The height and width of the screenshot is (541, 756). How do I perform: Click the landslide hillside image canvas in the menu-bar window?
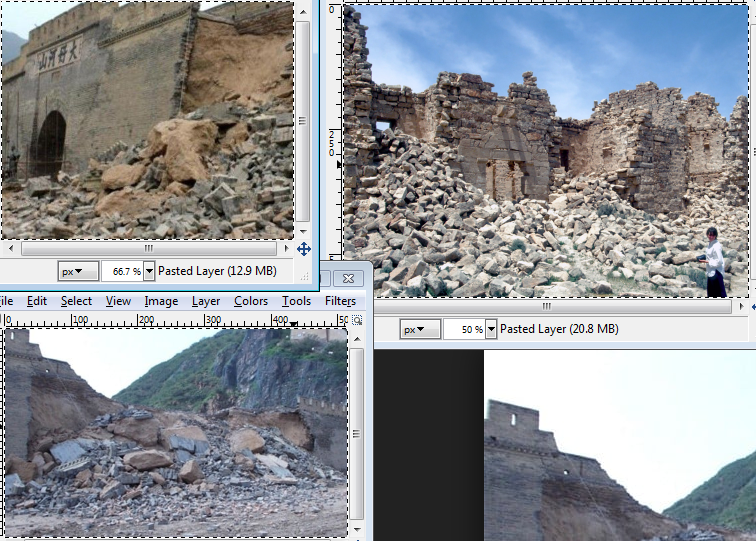point(176,433)
